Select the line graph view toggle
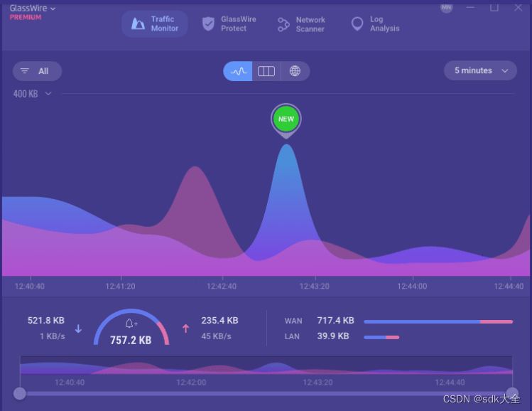Viewport: 532px width, 411px height. 238,71
